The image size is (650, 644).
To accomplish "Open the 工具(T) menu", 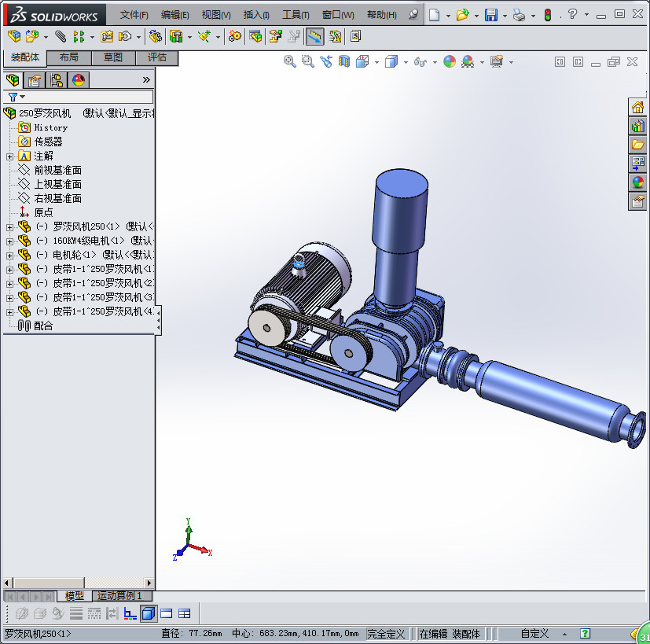I will pos(296,16).
